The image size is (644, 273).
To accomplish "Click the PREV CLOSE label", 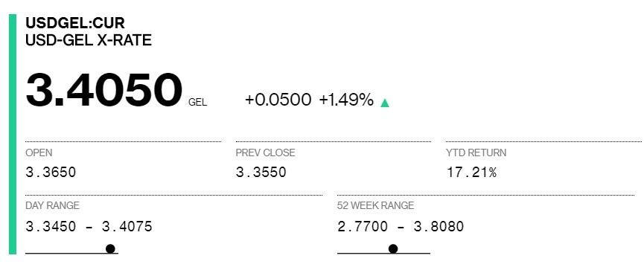I will (265, 152).
